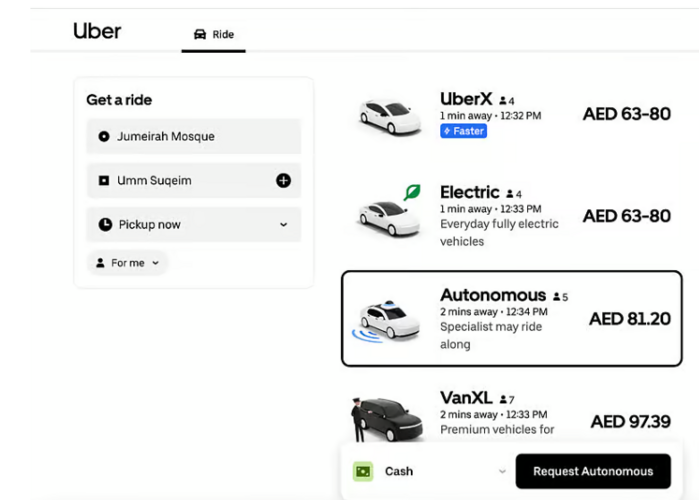Viewport: 699px width, 500px height.
Task: Click the Electric seat capacity icon
Action: point(510,194)
